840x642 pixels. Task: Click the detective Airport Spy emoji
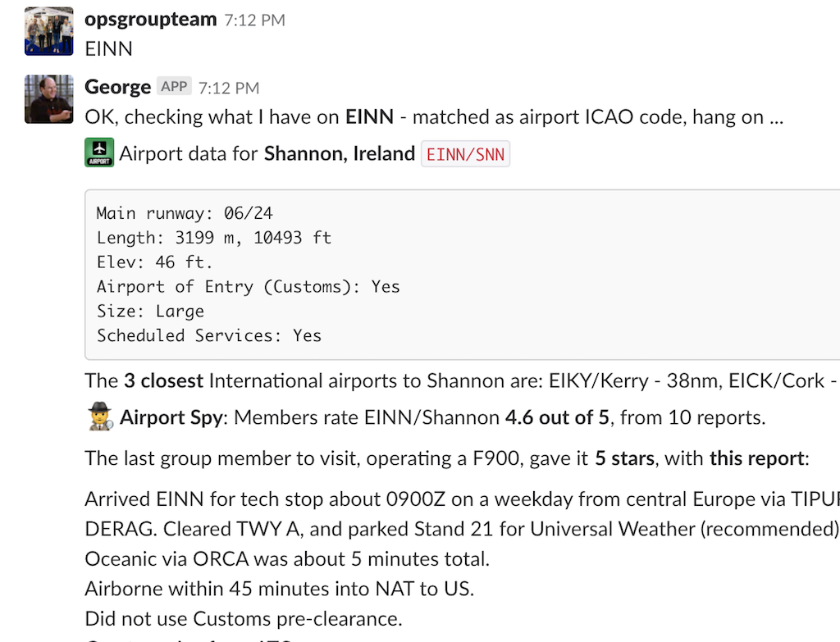(x=99, y=418)
